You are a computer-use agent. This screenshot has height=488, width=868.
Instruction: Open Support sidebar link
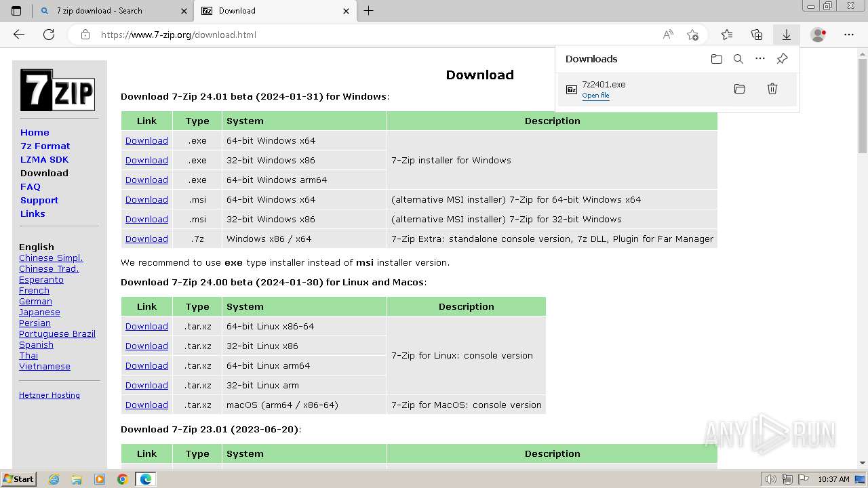tap(39, 200)
